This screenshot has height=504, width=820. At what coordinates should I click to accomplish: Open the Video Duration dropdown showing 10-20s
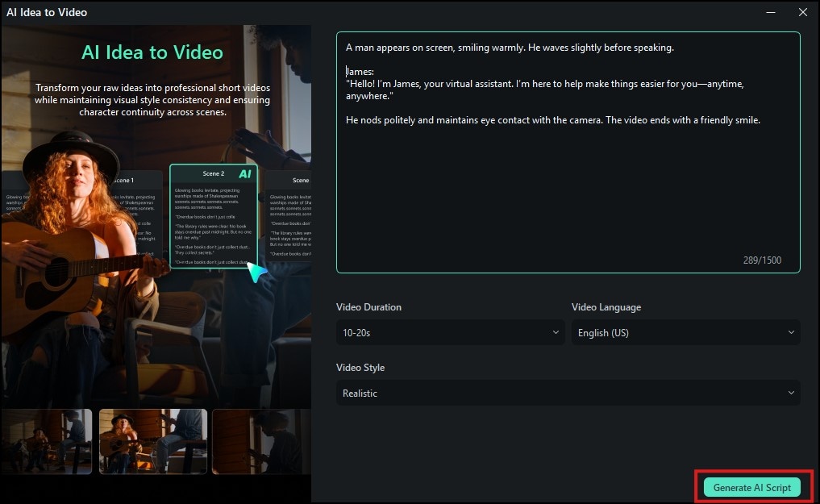[x=450, y=332]
